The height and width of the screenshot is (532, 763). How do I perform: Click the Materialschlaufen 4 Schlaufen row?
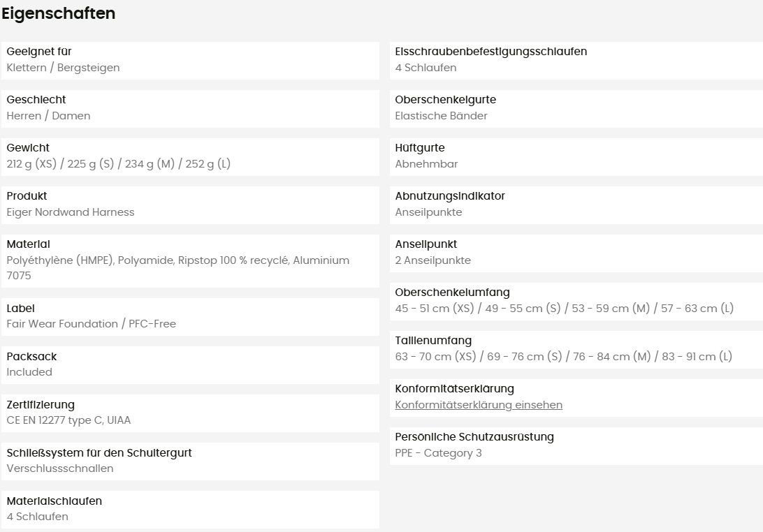[x=190, y=510]
